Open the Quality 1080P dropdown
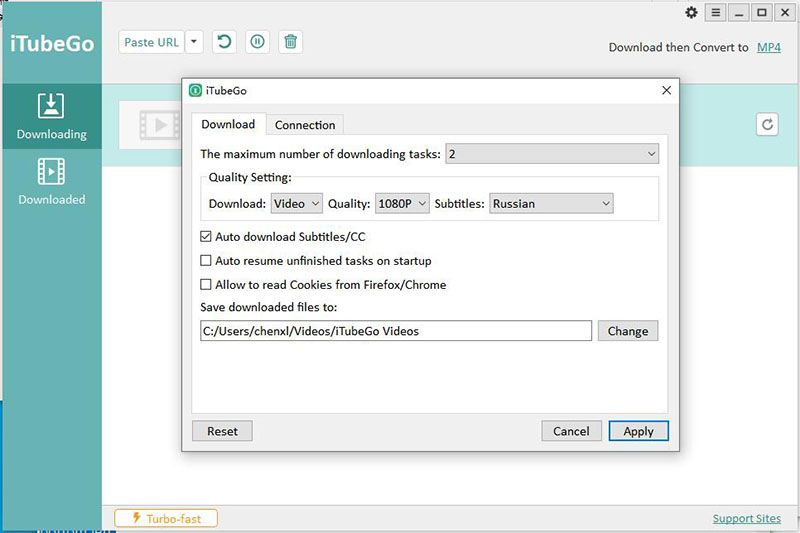The image size is (800, 533). [402, 204]
